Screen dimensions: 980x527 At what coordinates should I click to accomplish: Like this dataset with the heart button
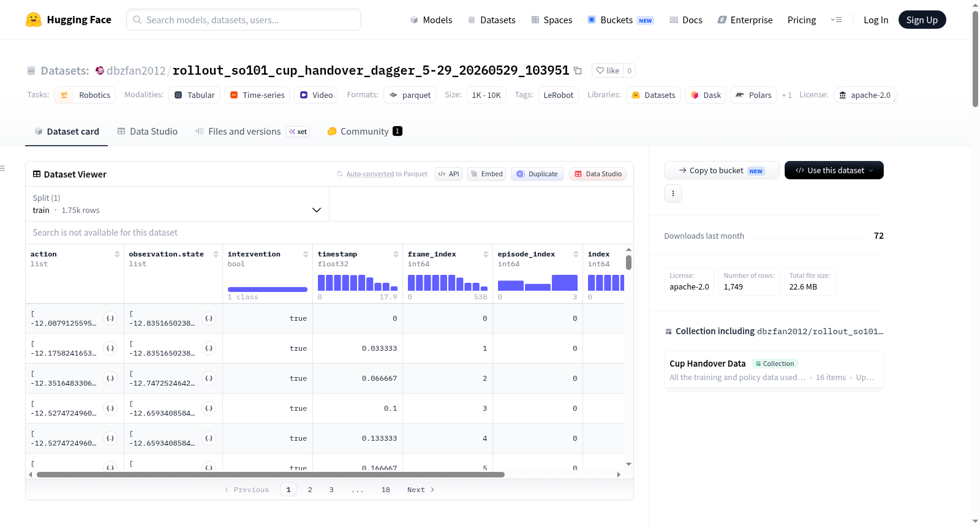point(608,70)
